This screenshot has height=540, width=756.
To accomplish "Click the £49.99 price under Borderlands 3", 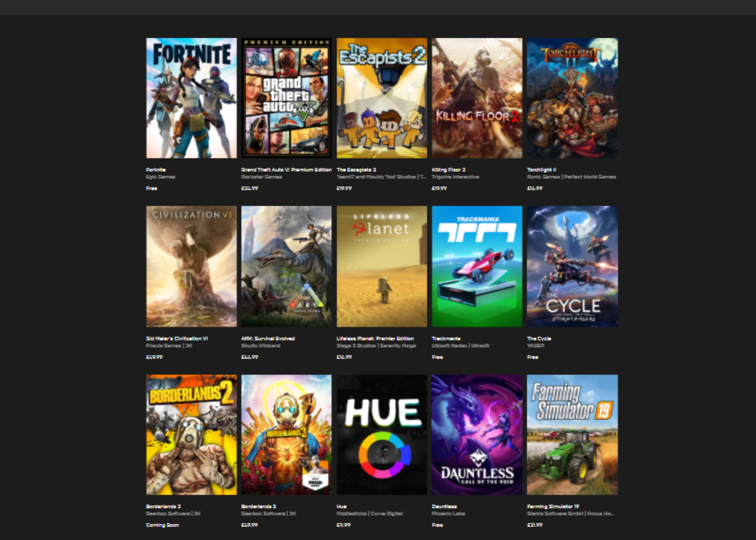I will tap(249, 525).
